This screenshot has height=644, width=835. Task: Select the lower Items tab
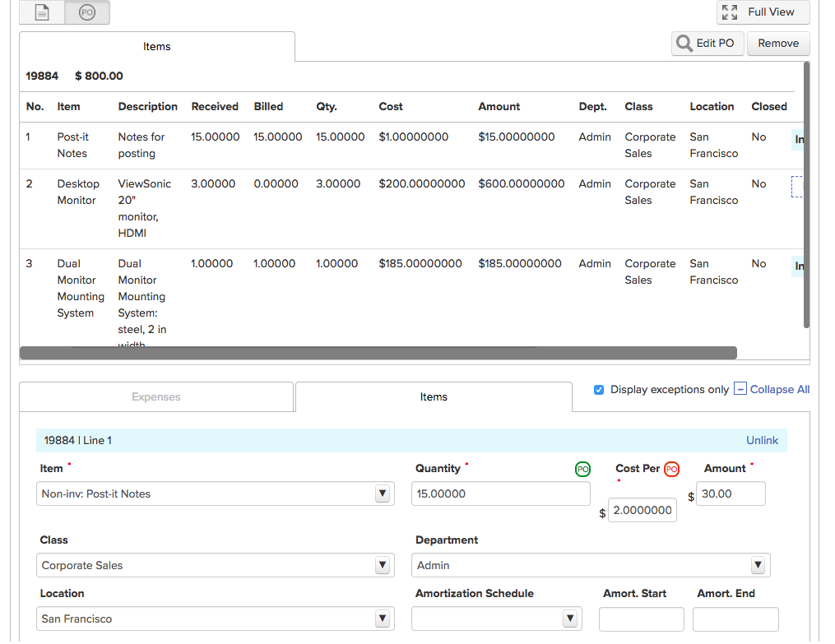point(434,397)
